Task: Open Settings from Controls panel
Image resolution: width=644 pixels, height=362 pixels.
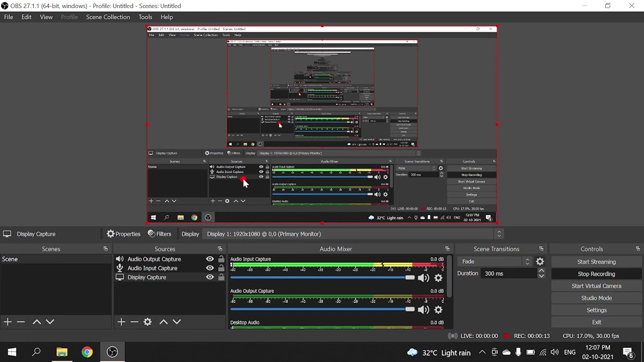Action: (596, 310)
